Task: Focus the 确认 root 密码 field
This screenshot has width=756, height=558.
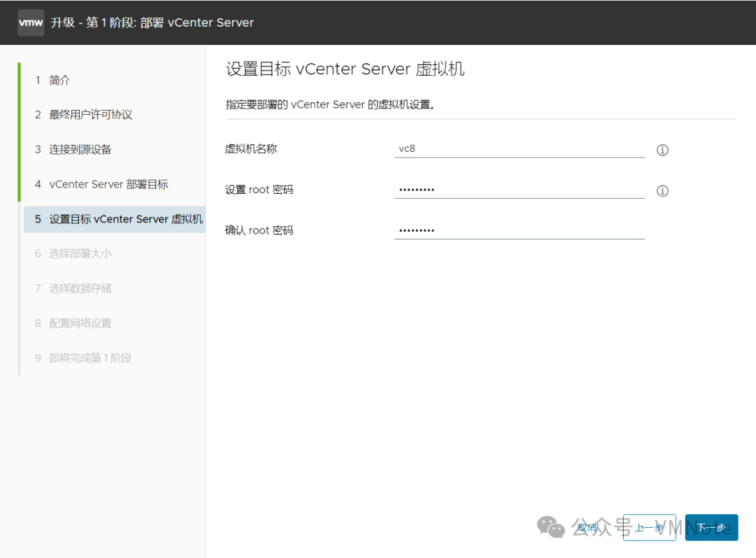Action: tap(519, 230)
